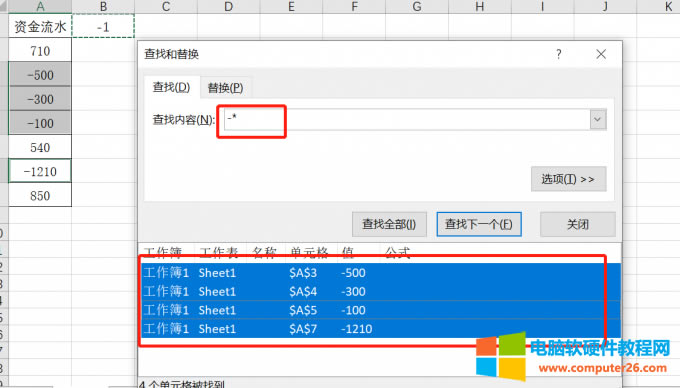The height and width of the screenshot is (388, 680).
Task: Select the 查找(D) tab
Action: [171, 87]
